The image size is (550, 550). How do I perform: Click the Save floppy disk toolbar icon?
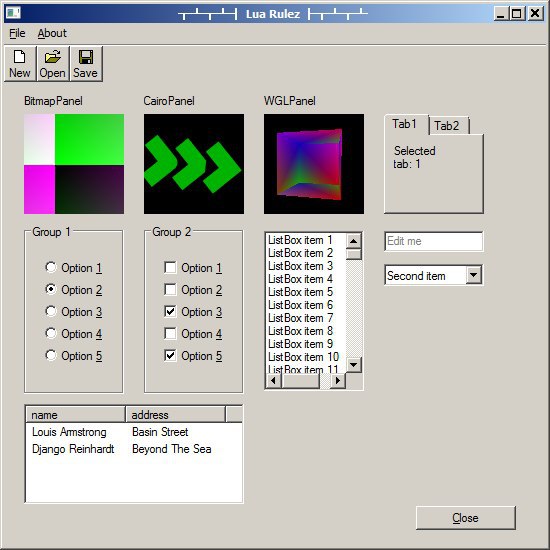(86, 63)
